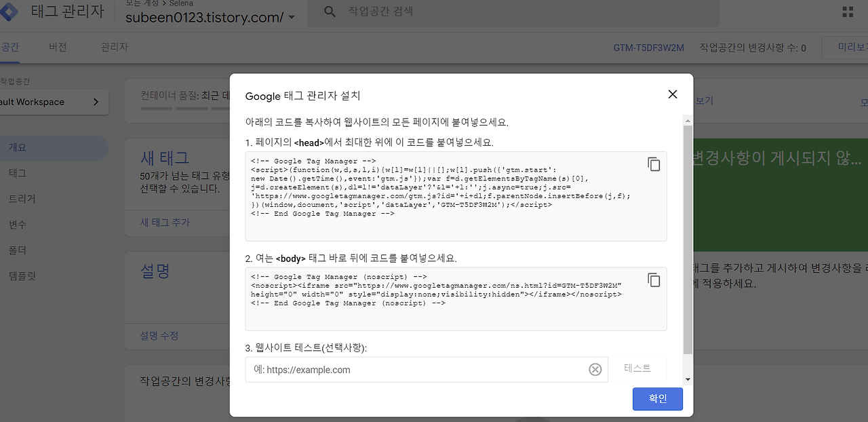This screenshot has height=422, width=868.
Task: Click the website test URL input
Action: tap(426, 370)
